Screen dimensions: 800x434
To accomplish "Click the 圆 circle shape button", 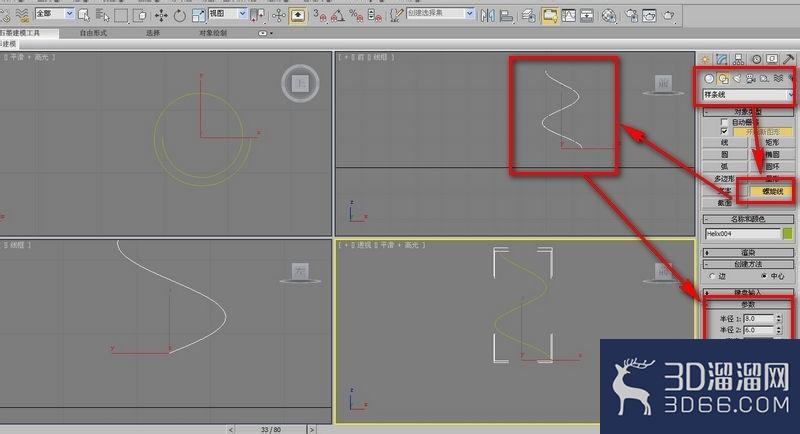I will pyautogui.click(x=724, y=155).
